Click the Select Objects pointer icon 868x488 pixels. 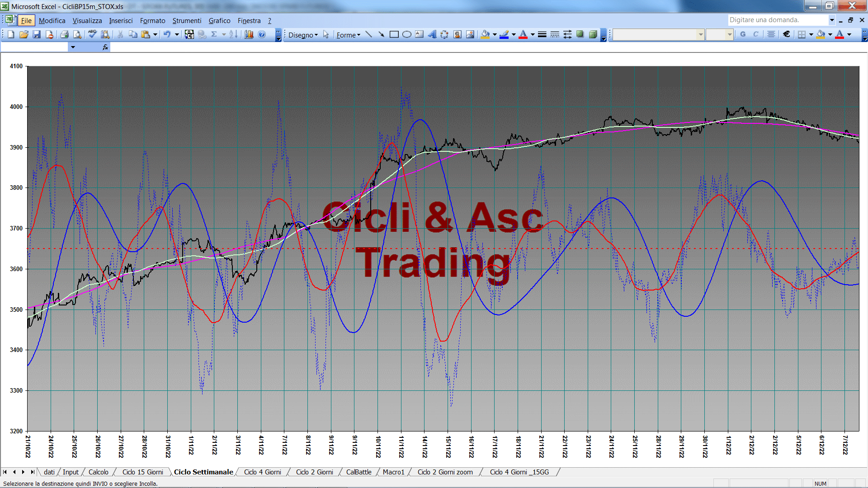[326, 34]
